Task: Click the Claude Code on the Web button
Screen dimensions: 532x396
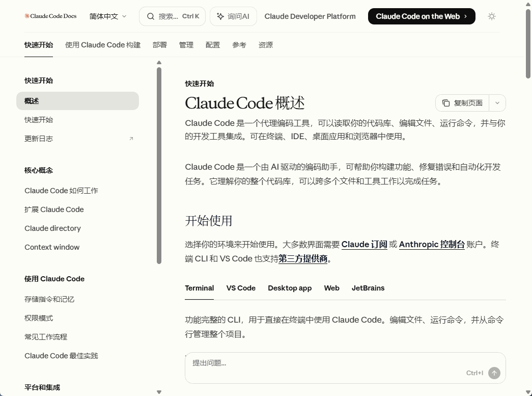Action: [x=422, y=16]
